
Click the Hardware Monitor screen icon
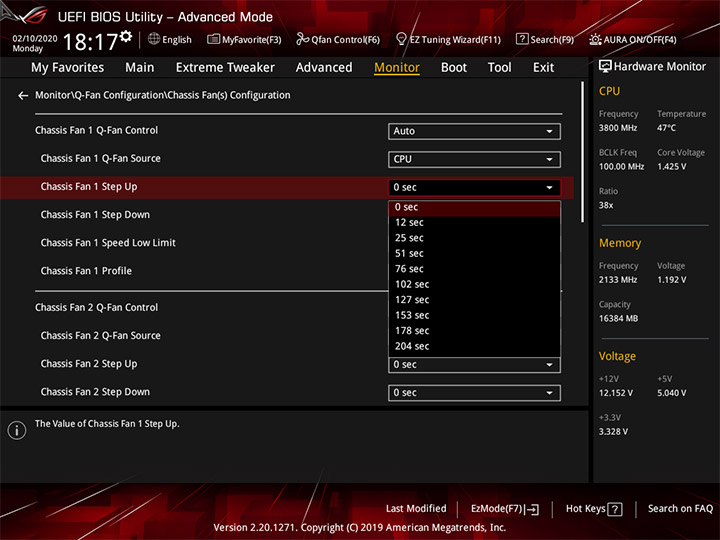(x=605, y=67)
